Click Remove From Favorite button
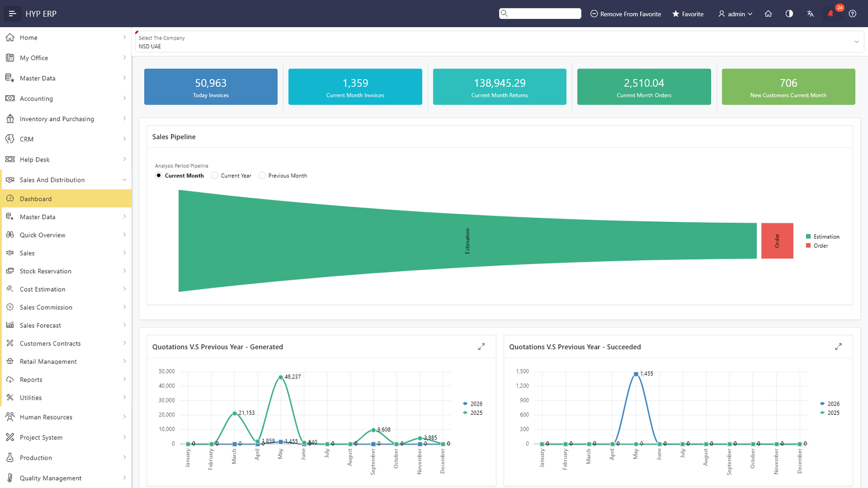Screen dimensions: 868x488 (626, 14)
